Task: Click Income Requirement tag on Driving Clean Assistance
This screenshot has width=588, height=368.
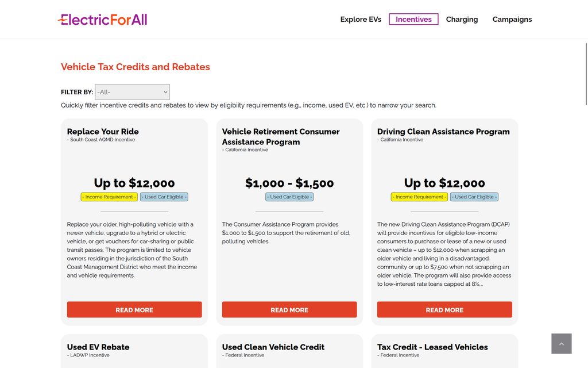Action: click(419, 197)
